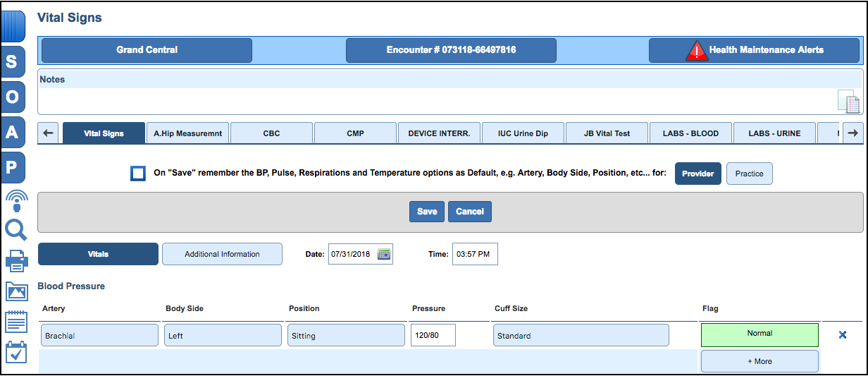Enable remember defaults on Save checkbox
This screenshot has width=868, height=376.
(138, 174)
